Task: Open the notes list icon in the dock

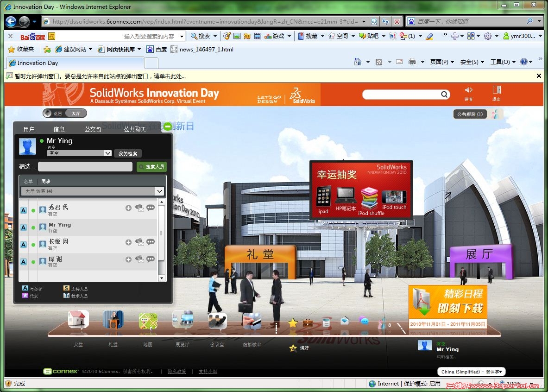Action: point(326,322)
